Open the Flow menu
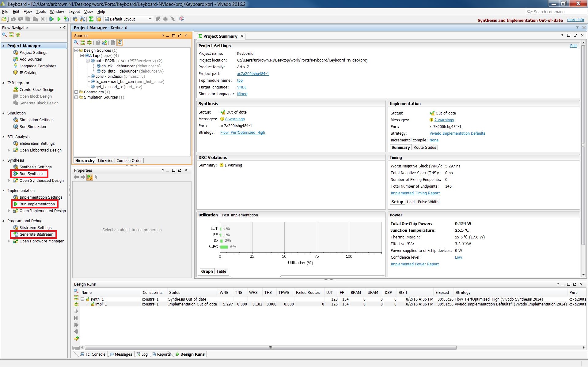The width and height of the screenshot is (588, 367). tap(28, 12)
